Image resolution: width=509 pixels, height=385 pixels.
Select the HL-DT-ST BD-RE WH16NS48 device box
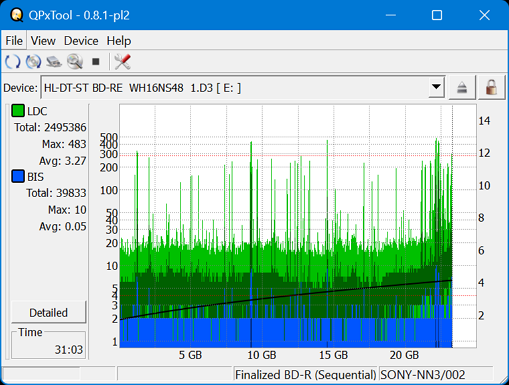coord(243,87)
